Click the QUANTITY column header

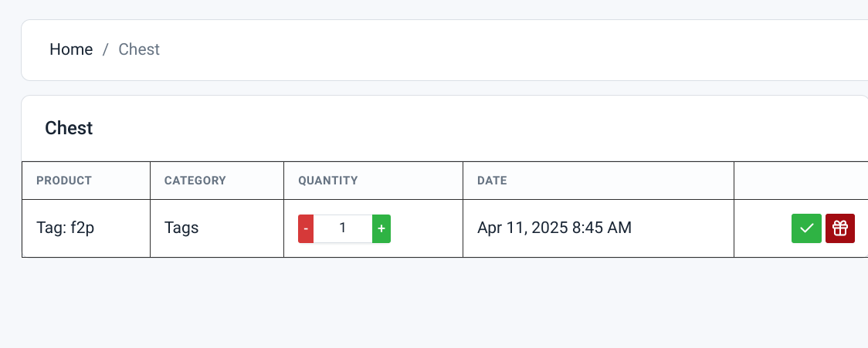pos(328,181)
